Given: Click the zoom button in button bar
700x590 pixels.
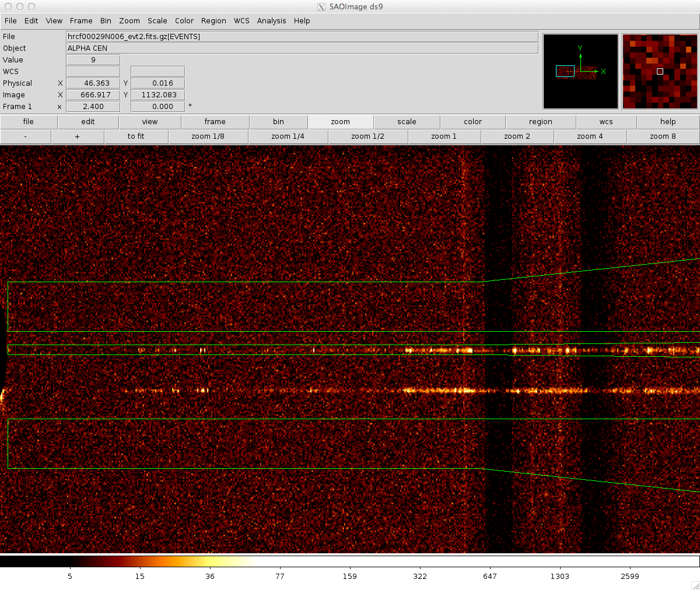Looking at the screenshot, I should (340, 122).
